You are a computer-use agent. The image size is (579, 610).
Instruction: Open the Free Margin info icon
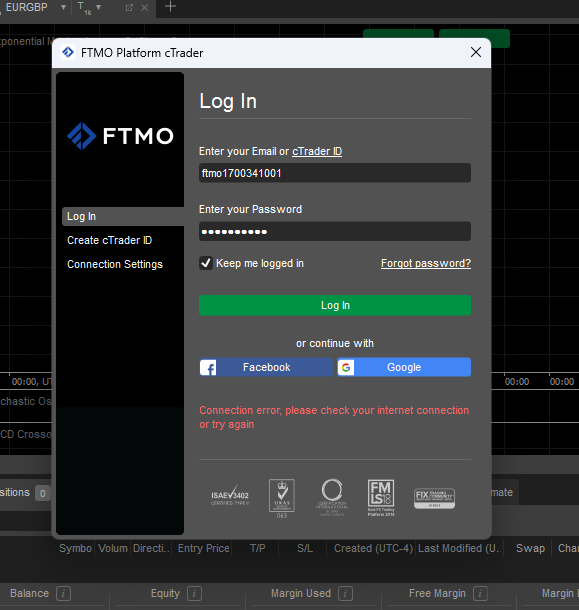(480, 594)
